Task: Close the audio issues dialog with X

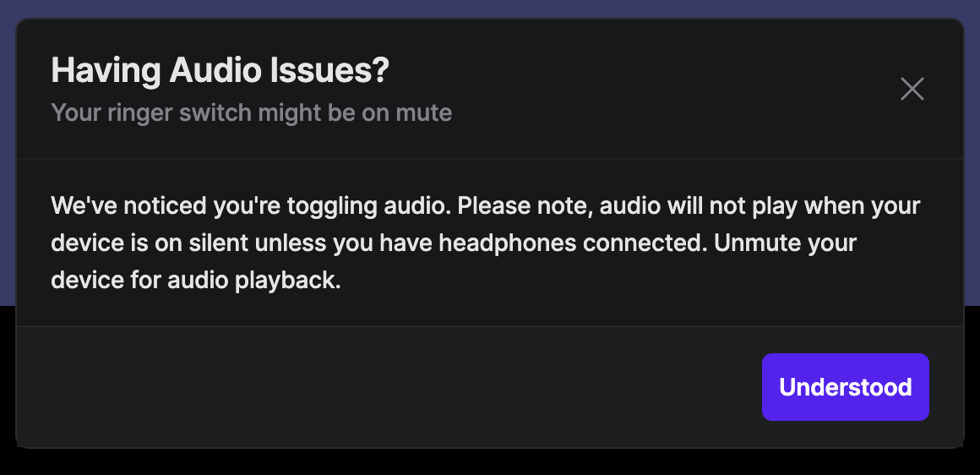Action: (912, 89)
